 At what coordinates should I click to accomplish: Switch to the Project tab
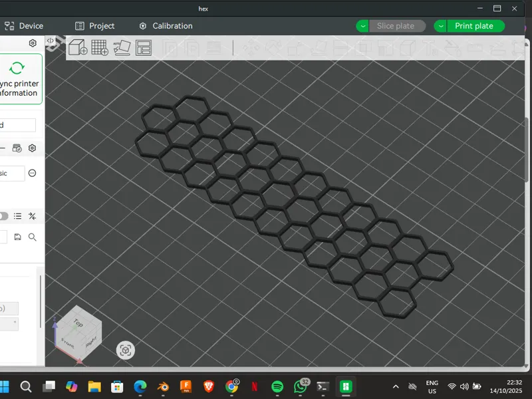point(94,26)
